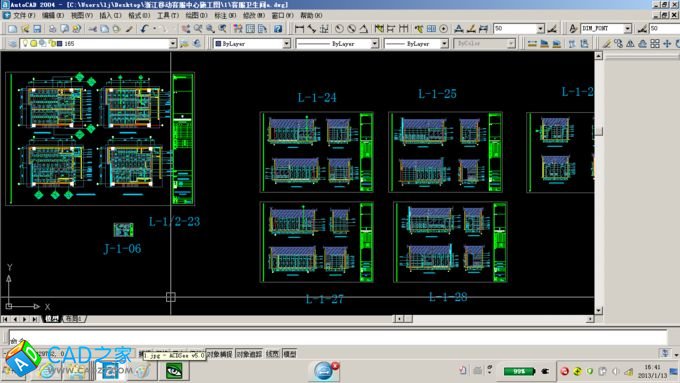Toggle Object Snap Tracking status button
The height and width of the screenshot is (383, 680).
point(249,354)
